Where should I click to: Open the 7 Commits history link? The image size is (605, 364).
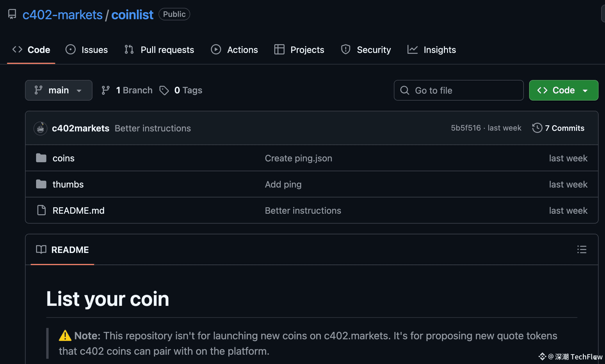pos(564,128)
